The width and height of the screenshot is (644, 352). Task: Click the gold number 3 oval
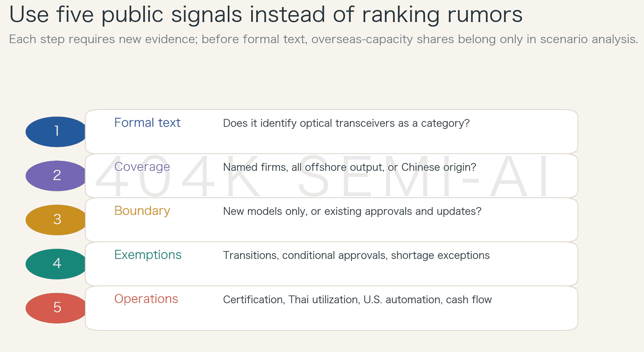tap(57, 220)
